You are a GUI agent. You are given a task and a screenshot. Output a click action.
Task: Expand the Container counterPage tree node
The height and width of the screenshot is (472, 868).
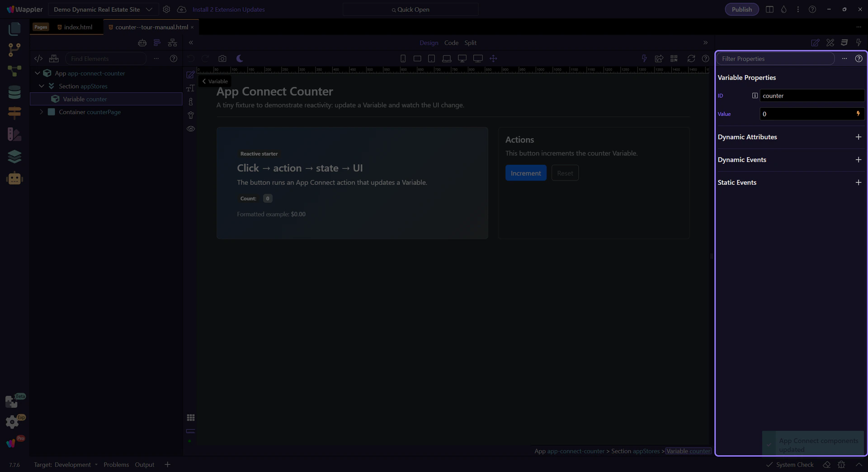(x=41, y=112)
